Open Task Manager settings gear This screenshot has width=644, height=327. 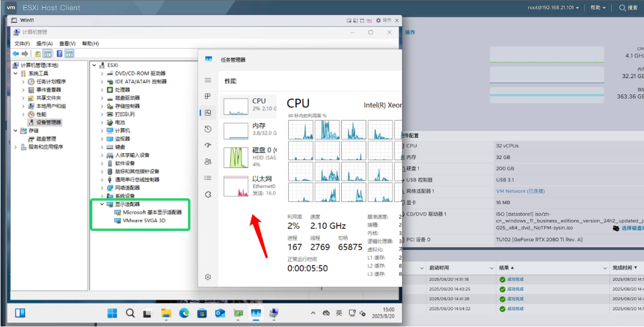point(208,277)
